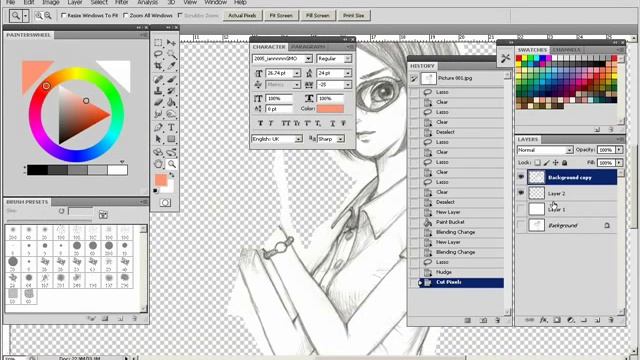Switch to the Channels tab
This screenshot has height=360, width=640.
pos(567,50)
